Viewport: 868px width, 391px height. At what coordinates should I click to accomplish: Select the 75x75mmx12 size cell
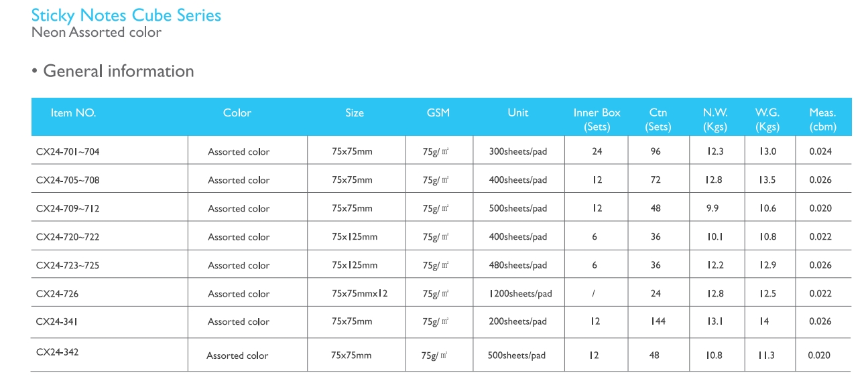(360, 293)
